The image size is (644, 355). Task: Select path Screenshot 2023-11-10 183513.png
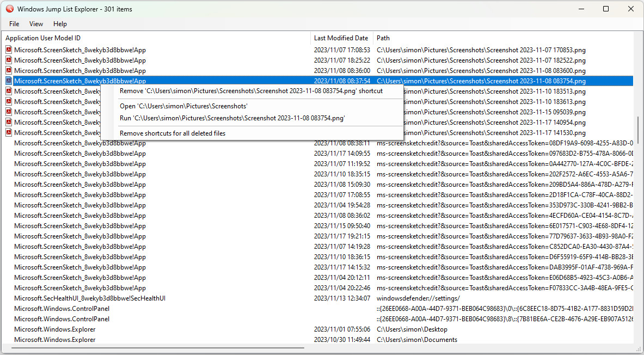tap(494, 91)
